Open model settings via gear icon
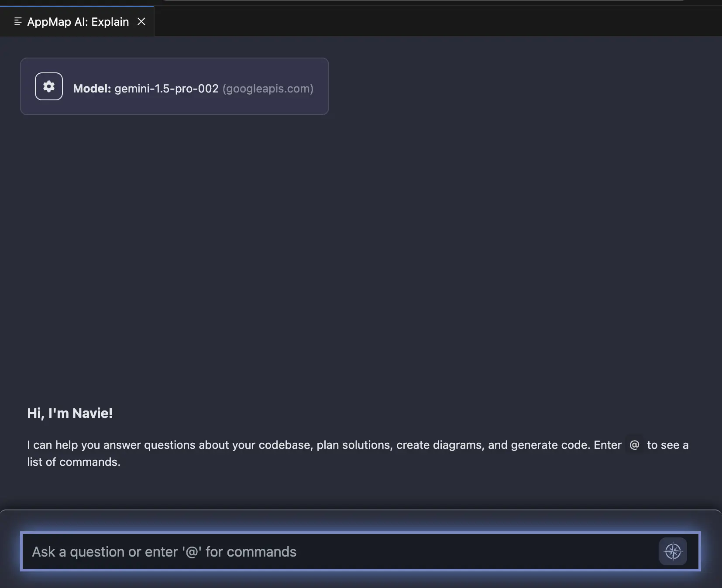Image resolution: width=722 pixels, height=588 pixels. coord(49,86)
